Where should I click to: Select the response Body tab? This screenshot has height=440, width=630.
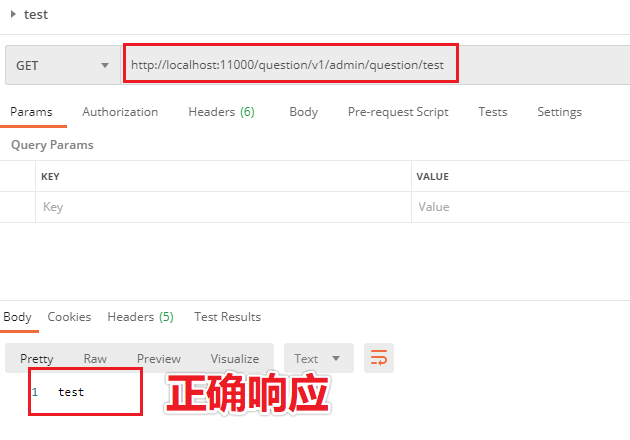coord(18,317)
